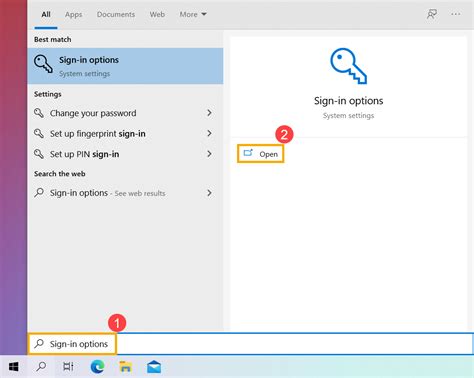The image size is (474, 378).
Task: Click the PIN sign-in key icon
Action: [x=39, y=154]
